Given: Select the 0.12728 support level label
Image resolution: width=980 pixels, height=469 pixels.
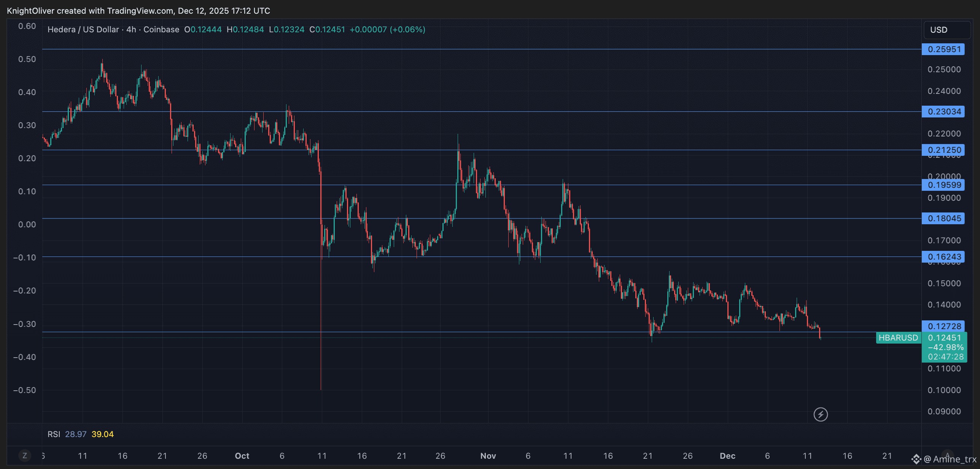Looking at the screenshot, I should click(943, 326).
